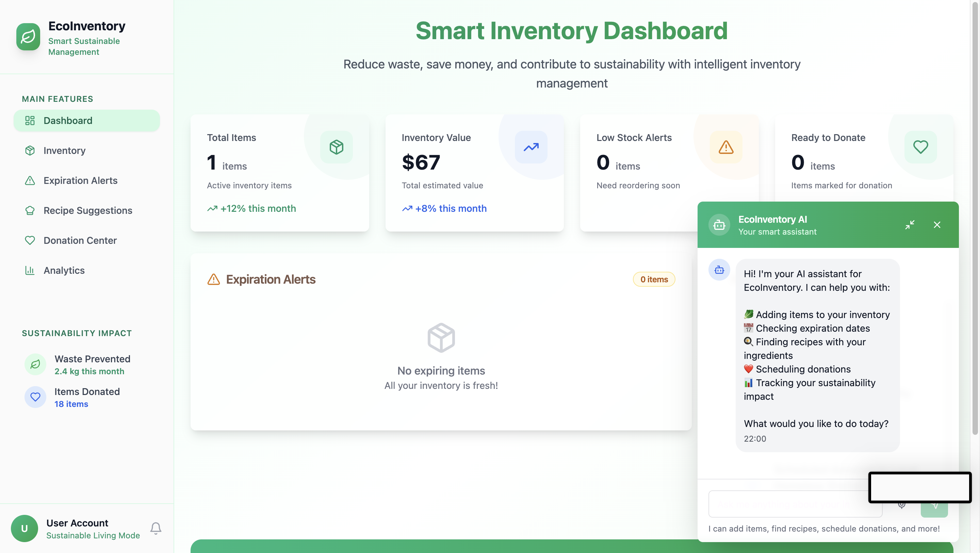Open Recipe Suggestions from sidebar
The image size is (980, 553).
[87, 210]
